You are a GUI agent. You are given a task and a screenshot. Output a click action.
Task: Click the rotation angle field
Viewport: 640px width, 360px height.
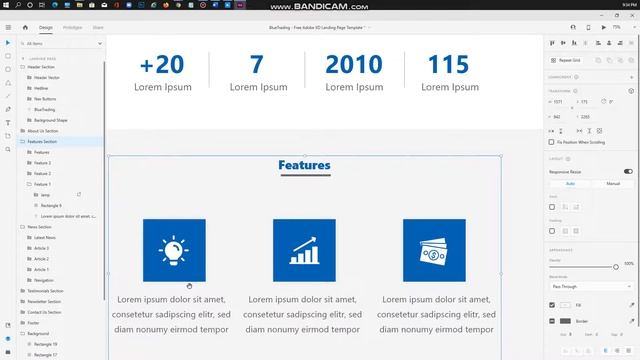tap(611, 102)
